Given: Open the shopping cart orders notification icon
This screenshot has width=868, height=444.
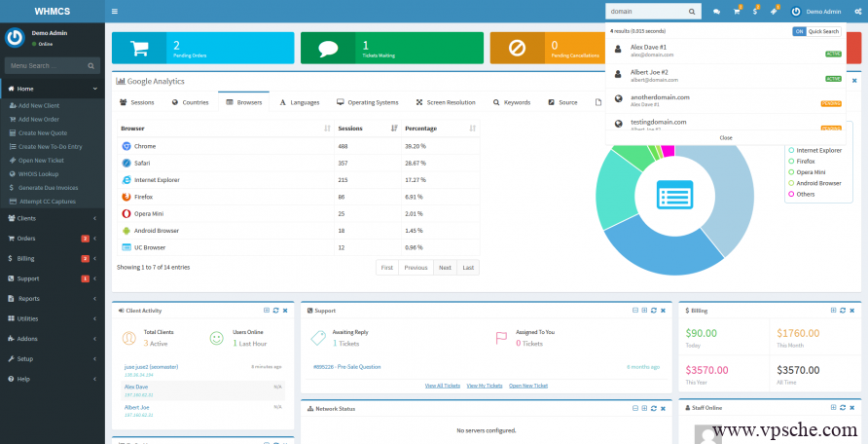Looking at the screenshot, I should point(737,12).
